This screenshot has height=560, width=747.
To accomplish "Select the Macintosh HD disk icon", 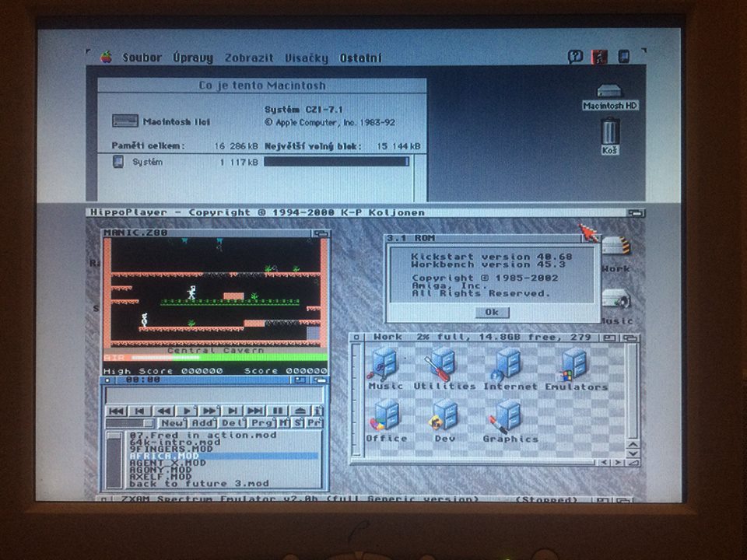I will click(x=610, y=93).
